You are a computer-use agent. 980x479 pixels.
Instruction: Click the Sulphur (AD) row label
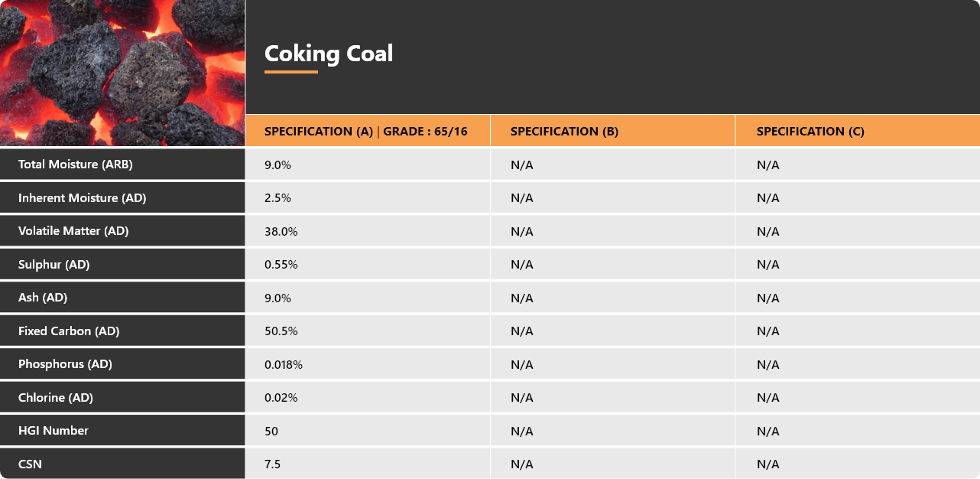click(54, 264)
